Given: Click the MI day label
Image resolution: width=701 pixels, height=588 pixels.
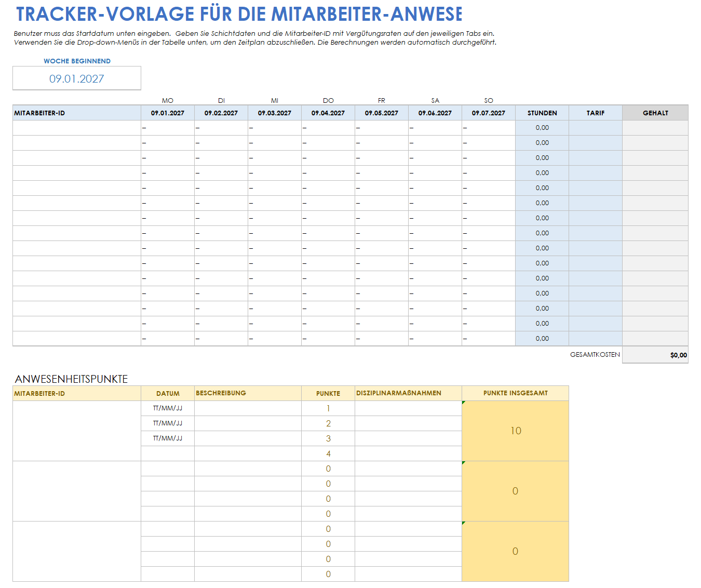Looking at the screenshot, I should pyautogui.click(x=275, y=100).
